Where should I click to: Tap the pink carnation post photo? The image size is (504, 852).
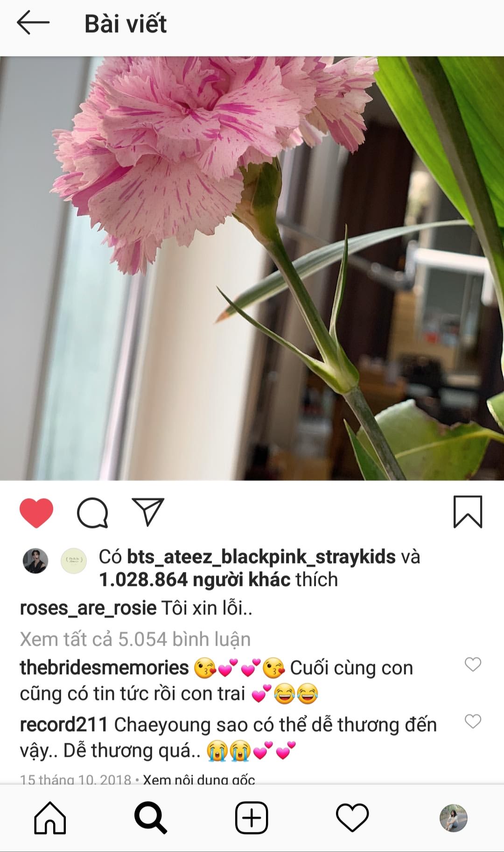252,268
